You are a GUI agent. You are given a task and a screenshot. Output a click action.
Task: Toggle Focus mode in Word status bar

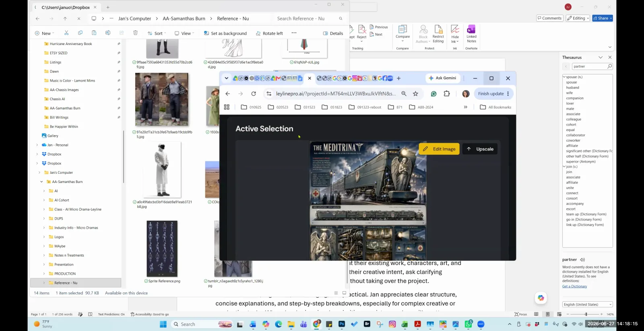[521, 314]
